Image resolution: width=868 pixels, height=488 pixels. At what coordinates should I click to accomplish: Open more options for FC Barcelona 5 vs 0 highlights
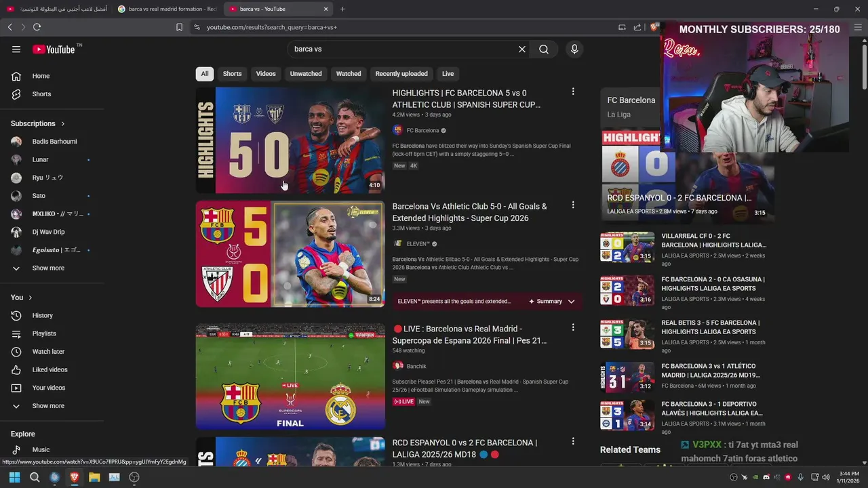pos(573,91)
